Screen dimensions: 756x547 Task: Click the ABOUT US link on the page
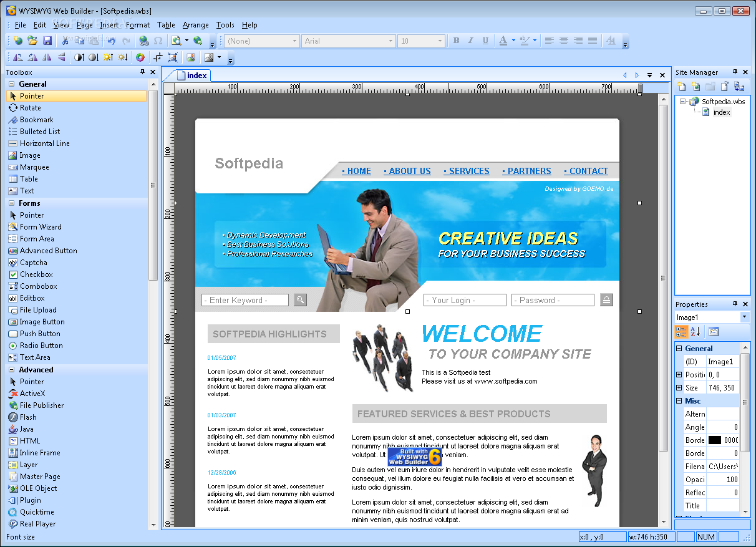pos(407,171)
